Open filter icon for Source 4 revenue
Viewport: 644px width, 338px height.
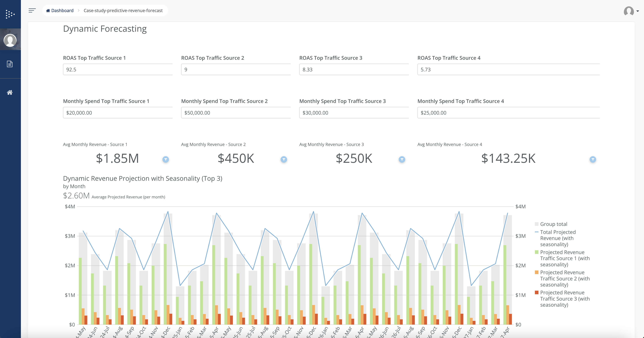593,159
